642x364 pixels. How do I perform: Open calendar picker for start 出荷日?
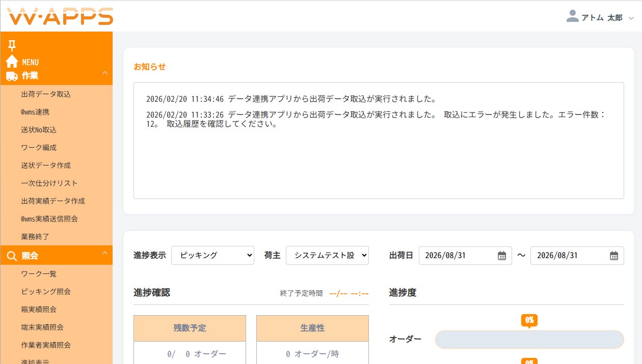(502, 256)
